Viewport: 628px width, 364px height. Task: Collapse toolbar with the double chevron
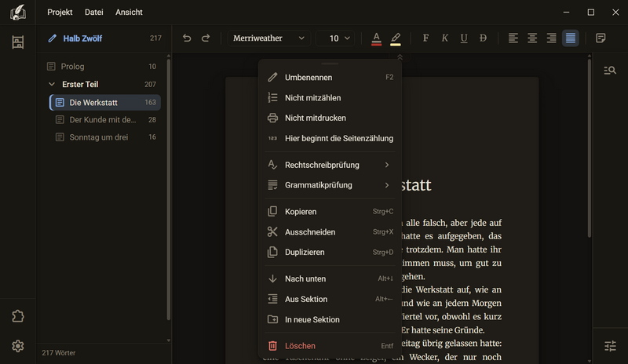click(x=400, y=57)
